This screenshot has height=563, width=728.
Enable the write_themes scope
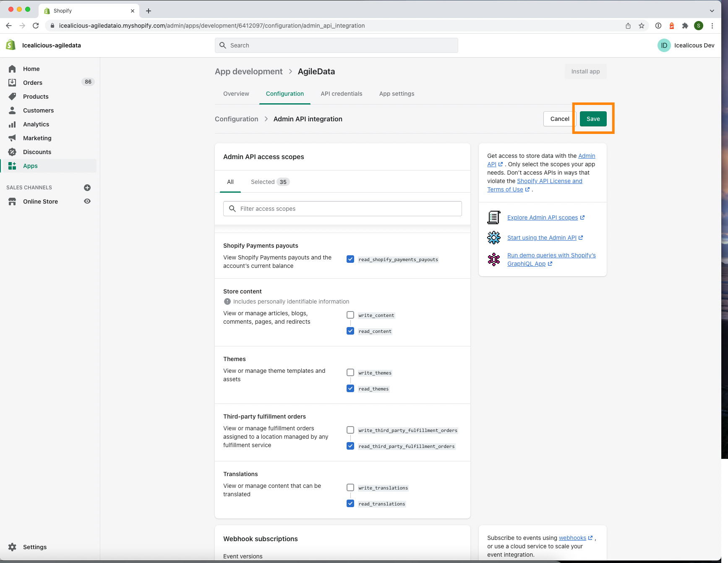coord(350,372)
